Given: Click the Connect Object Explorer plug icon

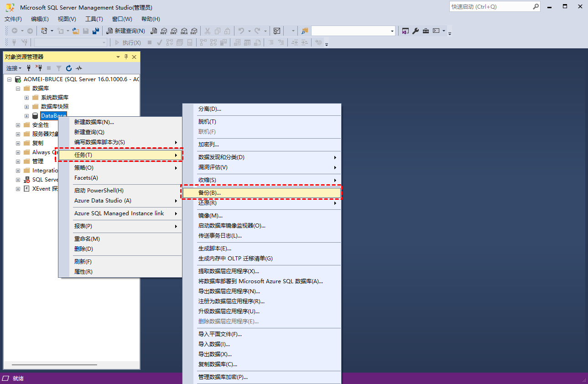Looking at the screenshot, I should (29, 68).
